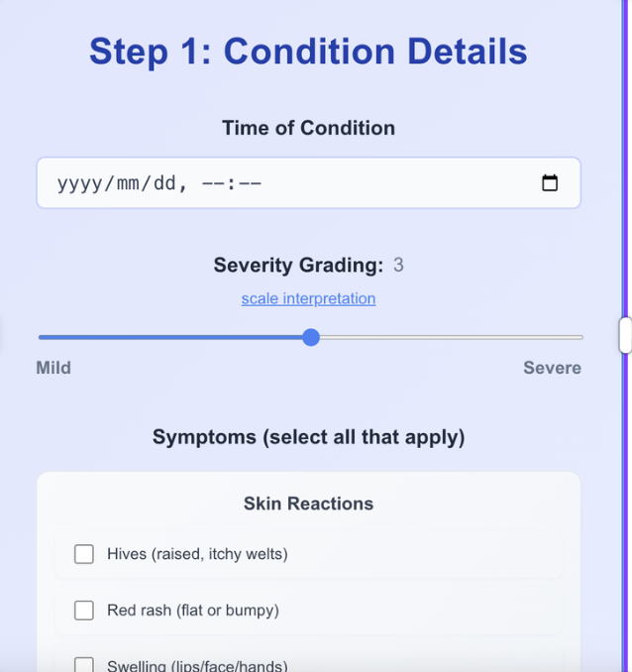Click the Hives (raised, itchy welts) label

tap(197, 554)
